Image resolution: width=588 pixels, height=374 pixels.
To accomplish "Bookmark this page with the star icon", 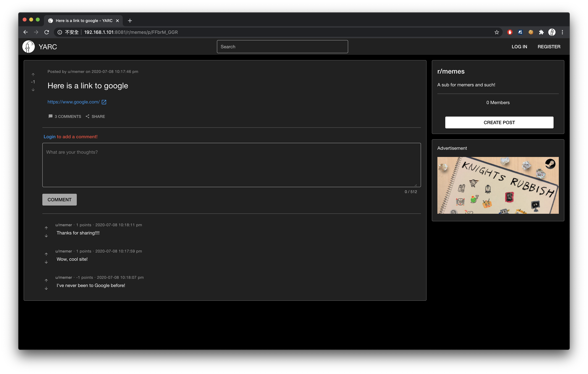I will click(x=497, y=32).
